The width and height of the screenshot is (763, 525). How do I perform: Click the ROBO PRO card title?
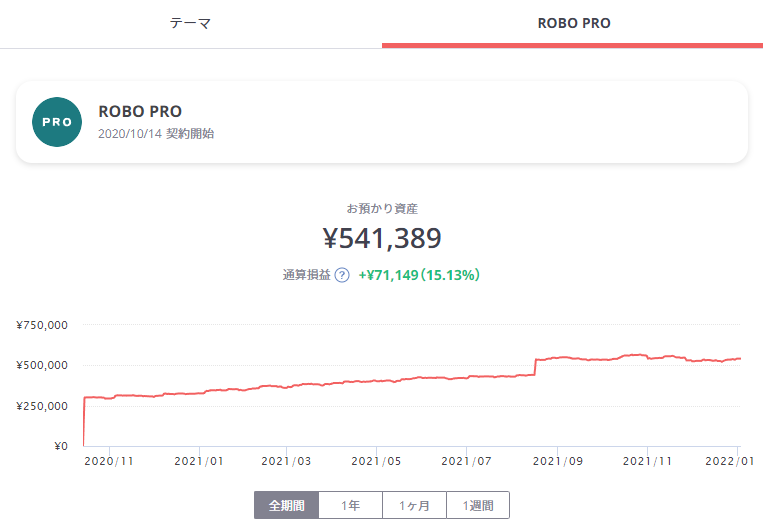[140, 111]
